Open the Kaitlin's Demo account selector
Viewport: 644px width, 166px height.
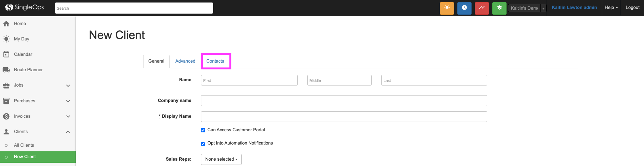pyautogui.click(x=527, y=8)
